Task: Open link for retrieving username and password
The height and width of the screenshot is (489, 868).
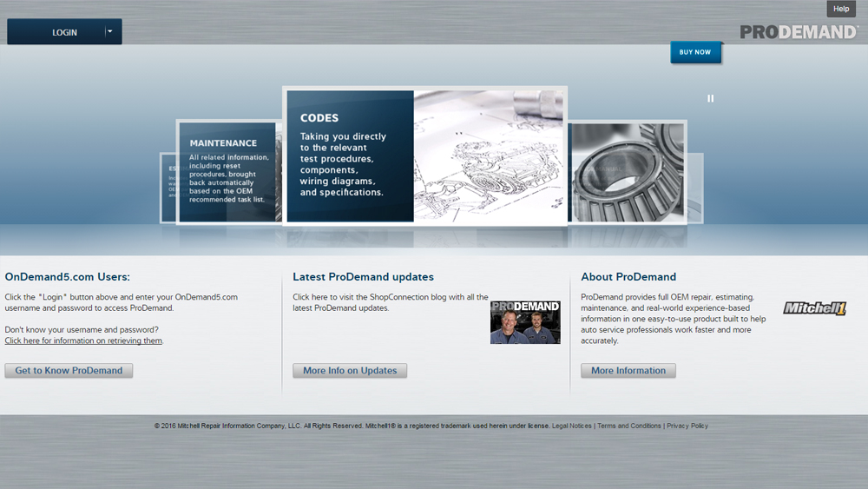Action: click(83, 340)
